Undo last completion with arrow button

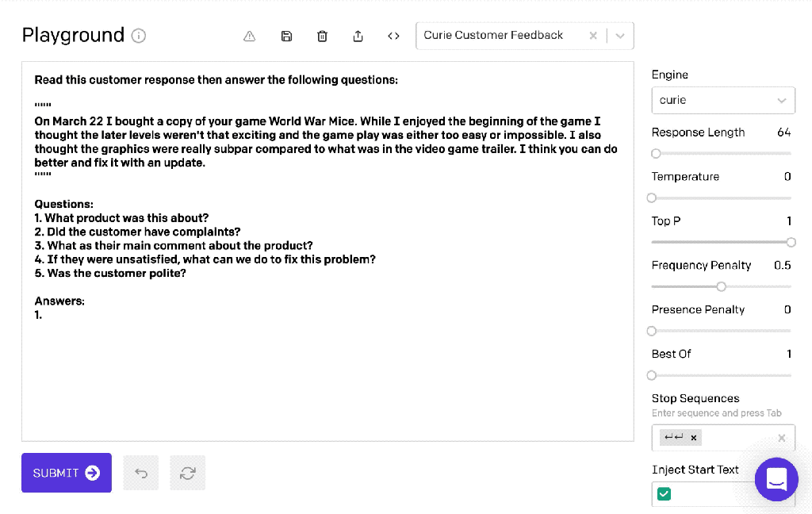141,473
